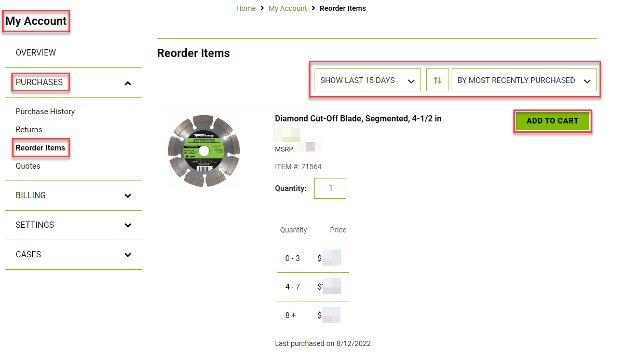
Task: Expand the Settings section
Action: tap(73, 225)
